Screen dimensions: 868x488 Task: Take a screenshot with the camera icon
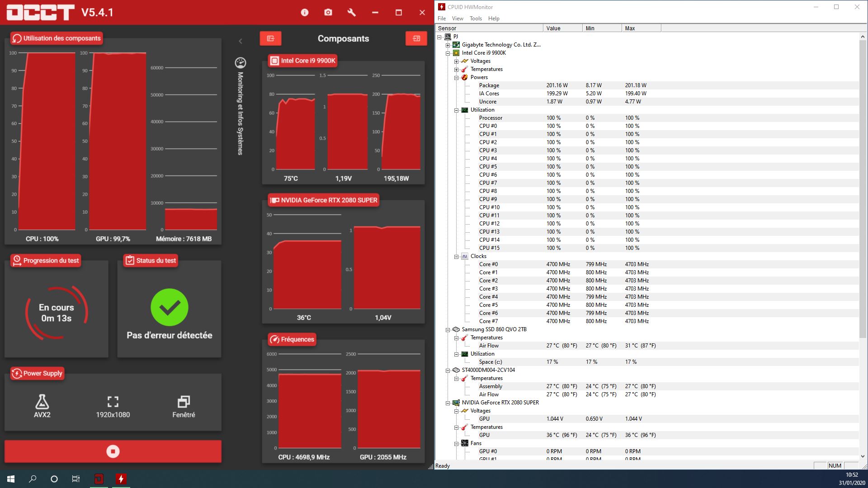[328, 13]
